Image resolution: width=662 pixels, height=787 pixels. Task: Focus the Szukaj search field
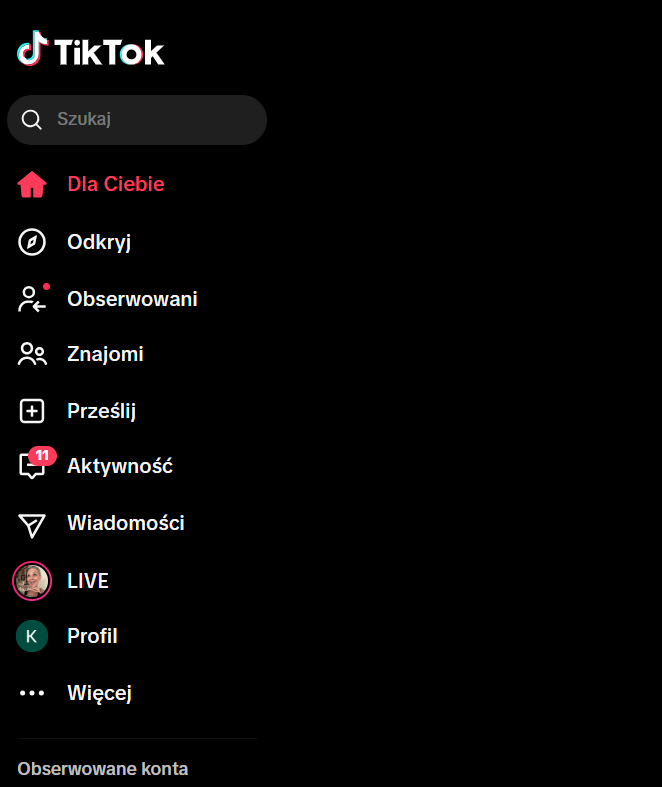tap(137, 120)
